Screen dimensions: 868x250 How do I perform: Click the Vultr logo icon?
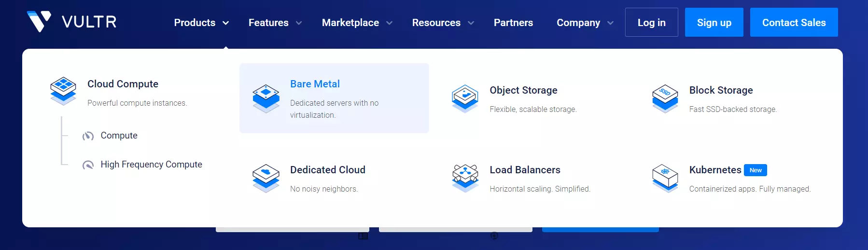click(39, 21)
